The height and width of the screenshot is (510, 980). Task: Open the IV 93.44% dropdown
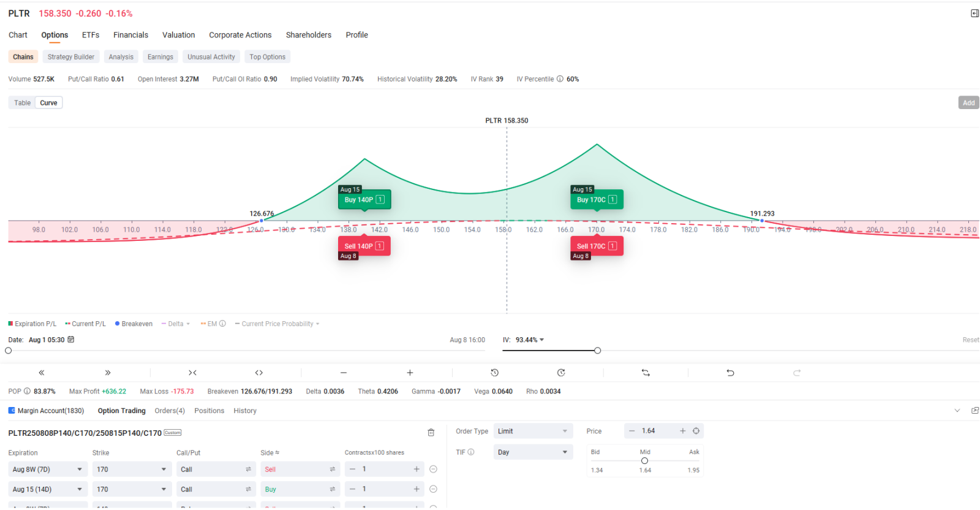click(529, 340)
